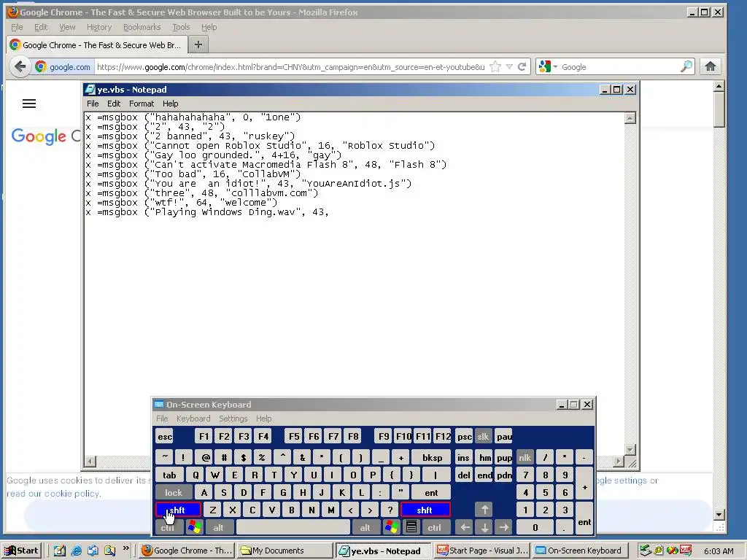The width and height of the screenshot is (747, 560).
Task: Click the Firefox URL address field
Action: tap(290, 66)
